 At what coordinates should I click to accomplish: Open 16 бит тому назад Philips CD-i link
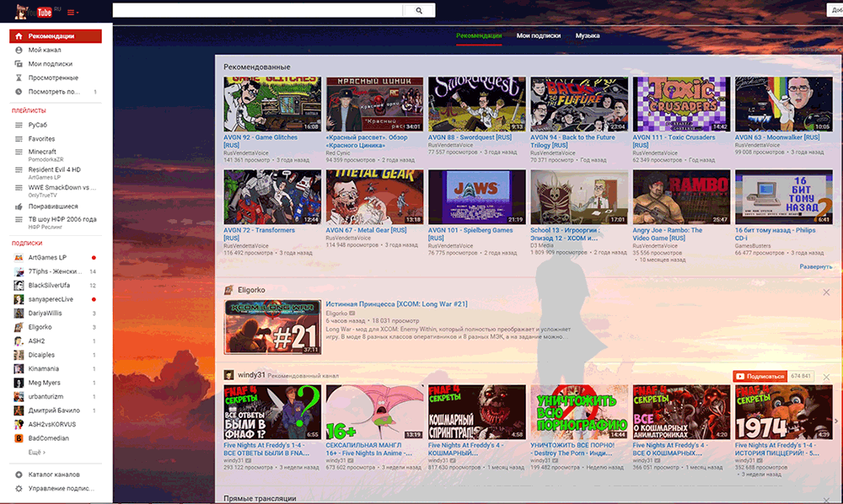[x=776, y=234]
